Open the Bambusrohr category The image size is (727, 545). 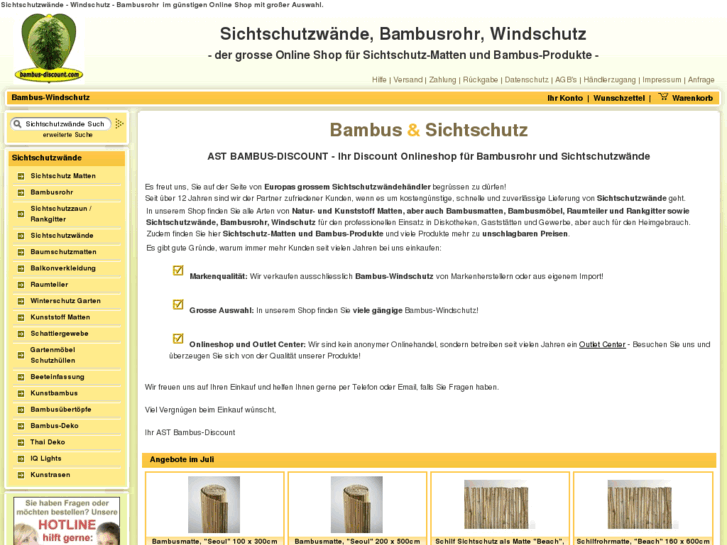coord(51,192)
